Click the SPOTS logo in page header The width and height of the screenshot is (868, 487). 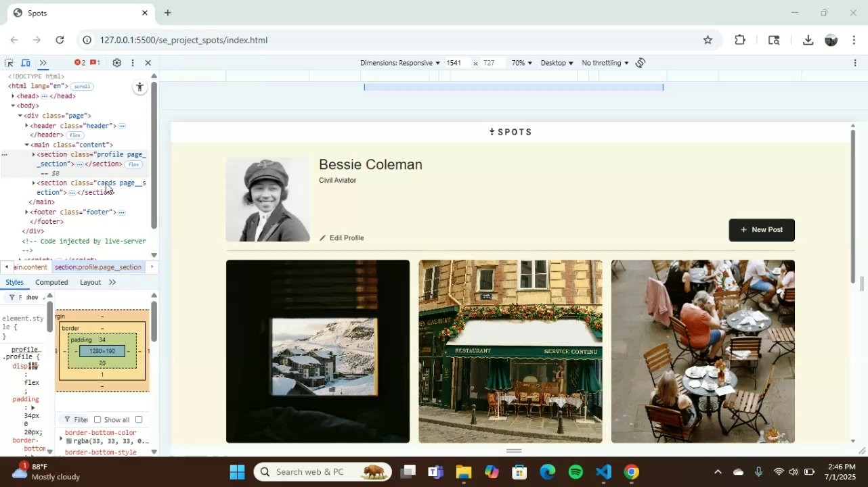(511, 132)
